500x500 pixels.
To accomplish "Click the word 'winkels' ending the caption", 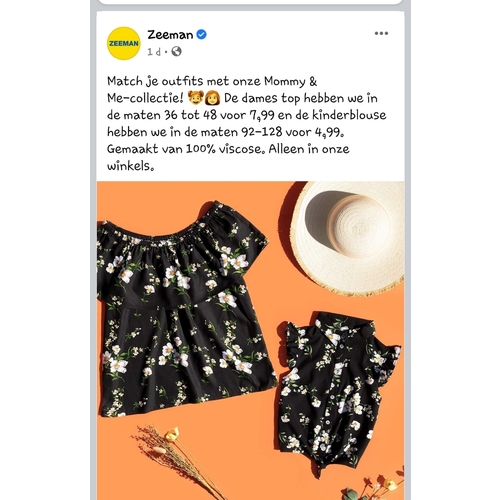I will click(x=131, y=166).
